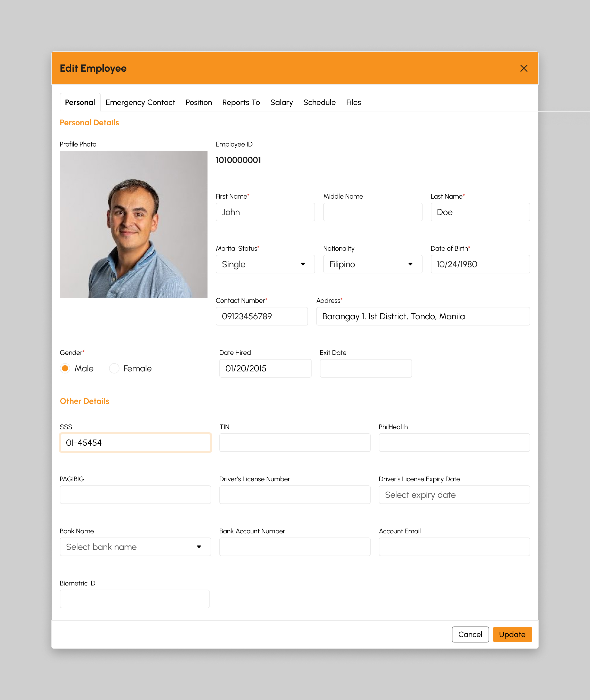Viewport: 590px width, 700px height.
Task: Click the profile photo thumbnail
Action: (x=133, y=224)
